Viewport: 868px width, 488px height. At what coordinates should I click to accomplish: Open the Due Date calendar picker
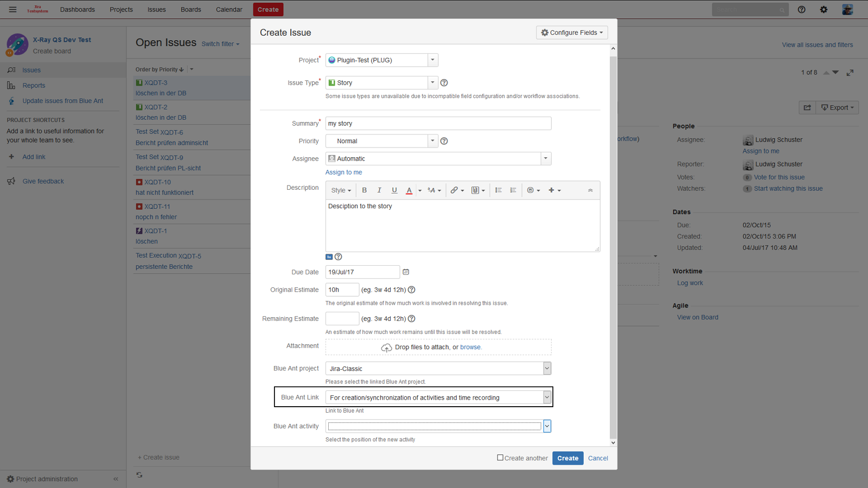[x=406, y=272]
